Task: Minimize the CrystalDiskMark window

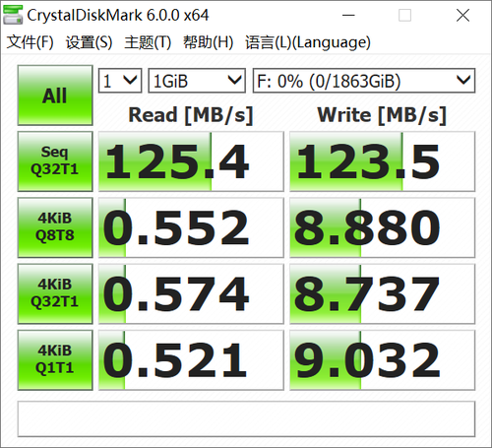Action: click(x=348, y=15)
